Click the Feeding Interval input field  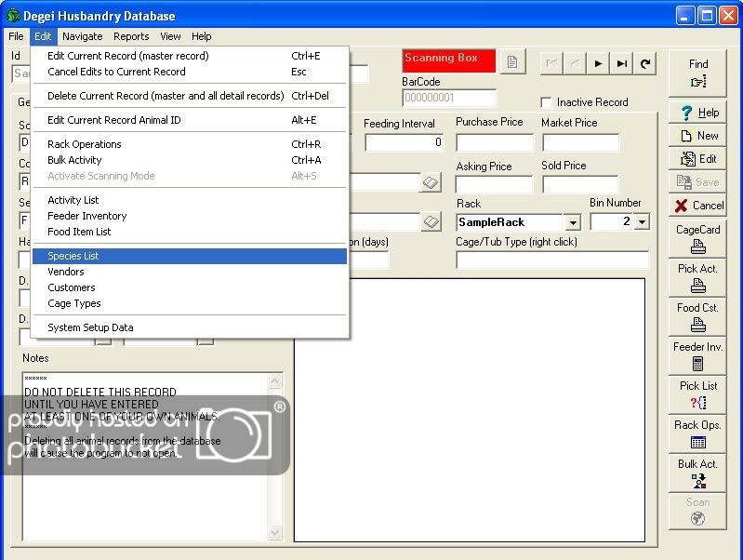tap(404, 143)
